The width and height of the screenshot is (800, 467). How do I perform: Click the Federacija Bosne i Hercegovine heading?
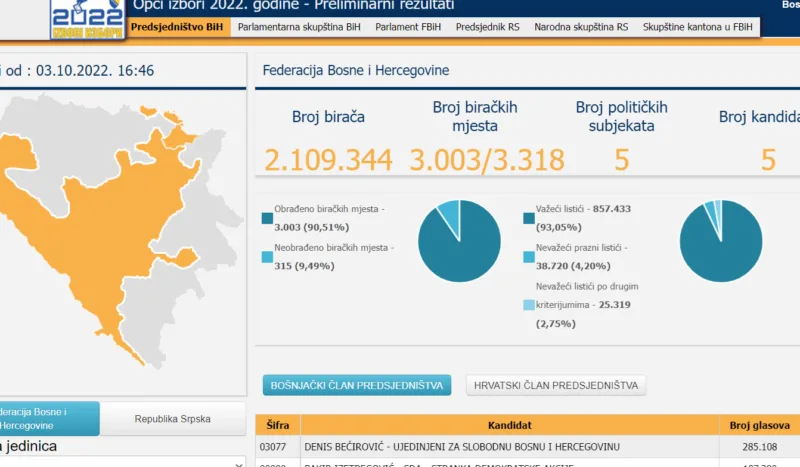356,70
